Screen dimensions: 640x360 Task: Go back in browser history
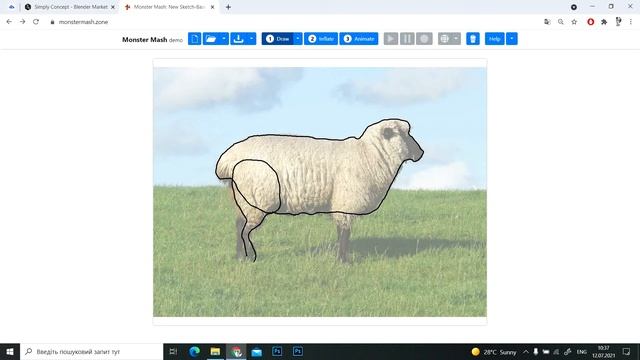pos(9,22)
